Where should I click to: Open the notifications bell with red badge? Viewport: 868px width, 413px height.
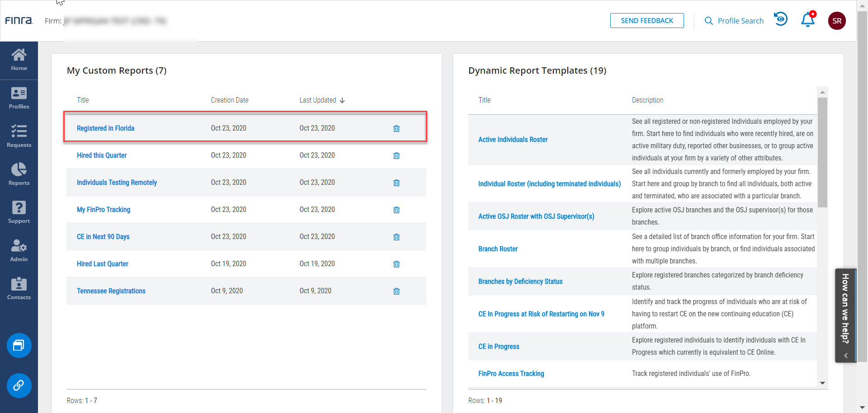(x=808, y=20)
